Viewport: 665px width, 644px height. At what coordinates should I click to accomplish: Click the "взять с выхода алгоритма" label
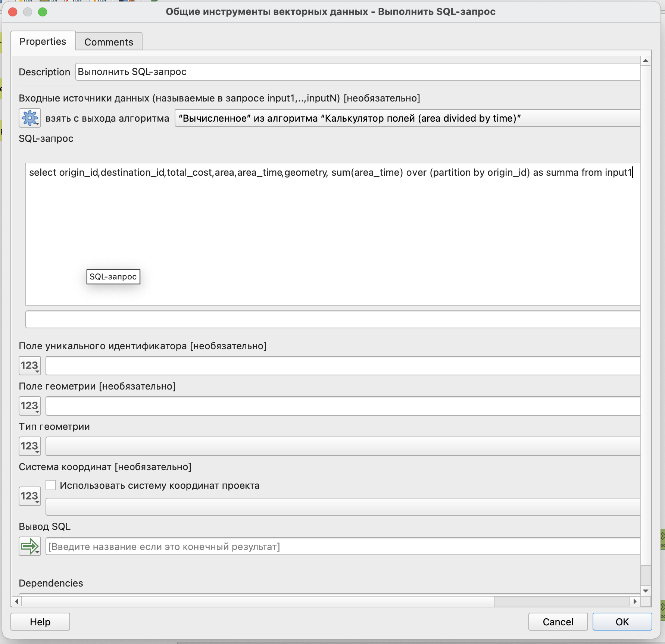[x=107, y=118]
